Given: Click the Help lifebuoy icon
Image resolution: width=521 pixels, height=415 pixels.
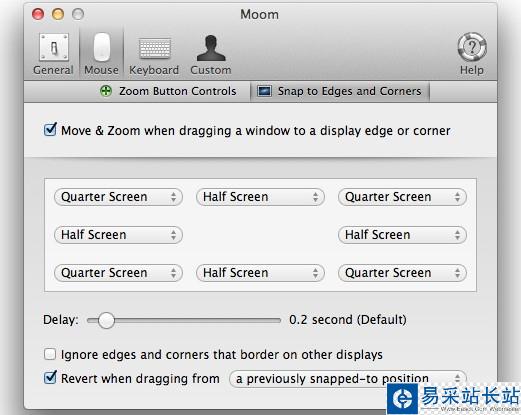Looking at the screenshot, I should tap(472, 47).
